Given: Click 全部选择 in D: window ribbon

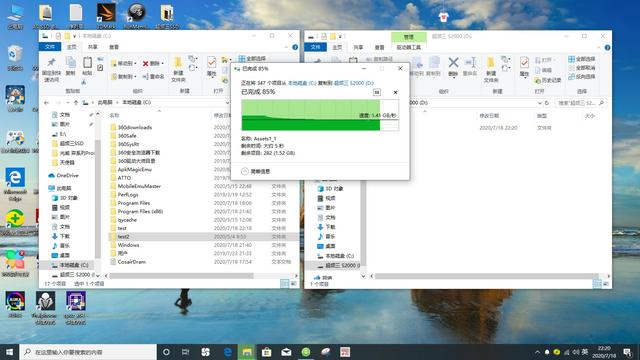Looking at the screenshot, I should point(582,59).
